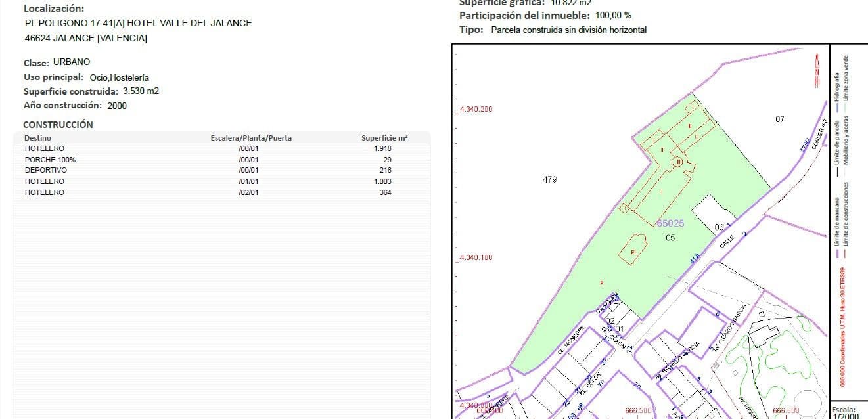The height and width of the screenshot is (419, 868).
Task: Click the red north arrow symbol on map
Action: pyautogui.click(x=816, y=70)
